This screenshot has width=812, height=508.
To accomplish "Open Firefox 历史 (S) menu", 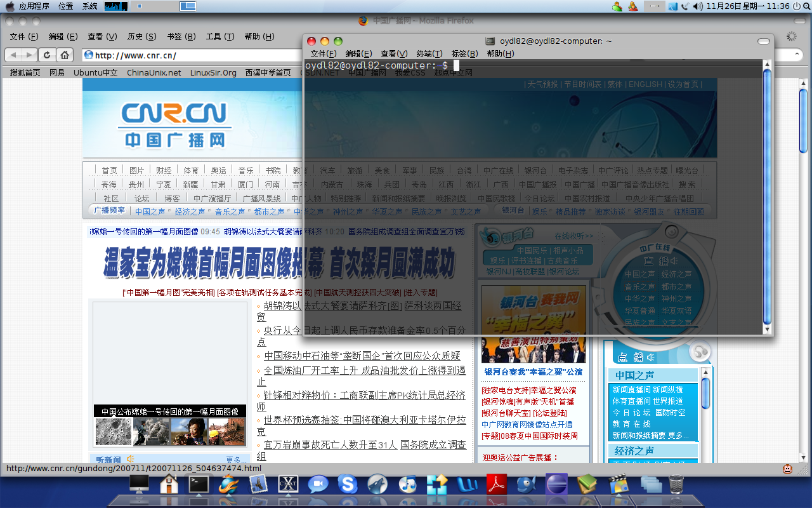I will [142, 37].
